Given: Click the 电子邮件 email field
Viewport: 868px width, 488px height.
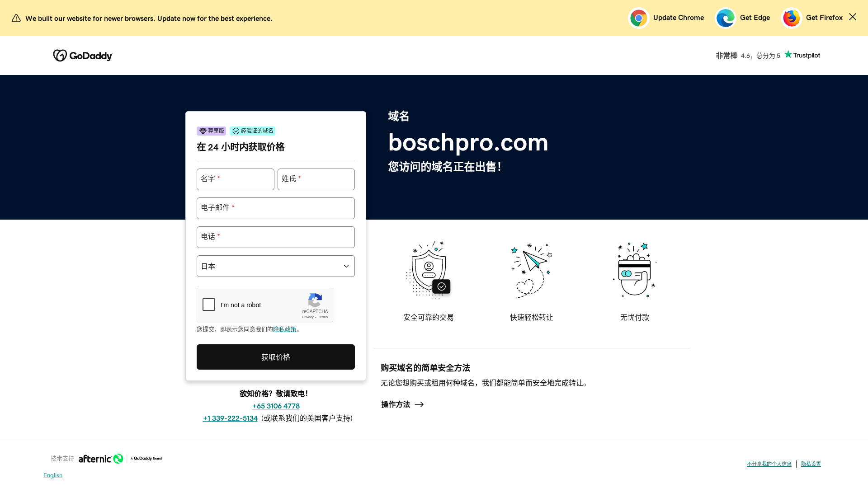Looking at the screenshot, I should (275, 208).
